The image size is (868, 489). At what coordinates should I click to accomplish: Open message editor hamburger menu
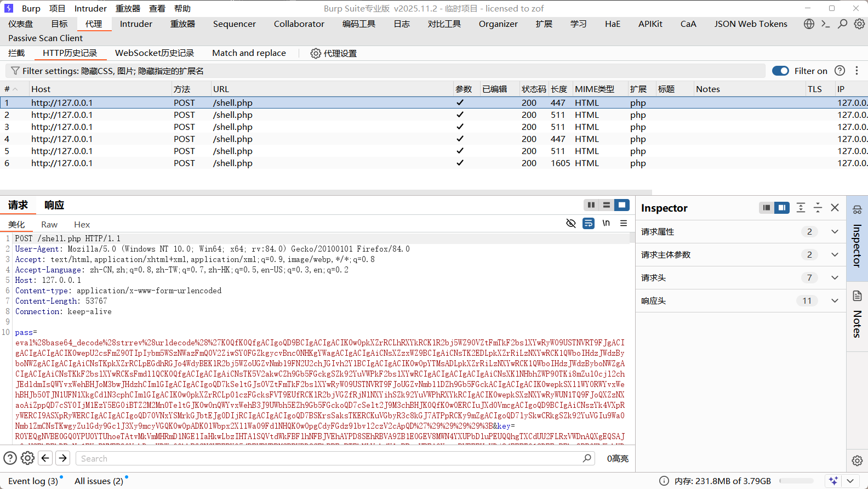pos(624,223)
